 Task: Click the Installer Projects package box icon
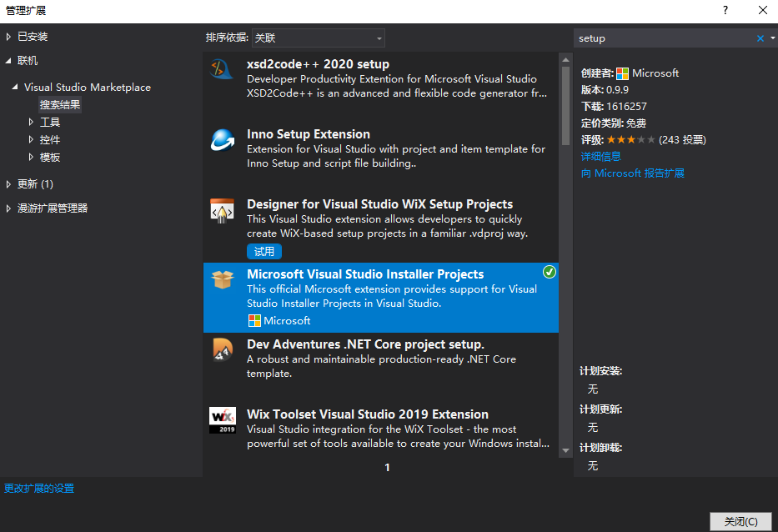(x=222, y=282)
